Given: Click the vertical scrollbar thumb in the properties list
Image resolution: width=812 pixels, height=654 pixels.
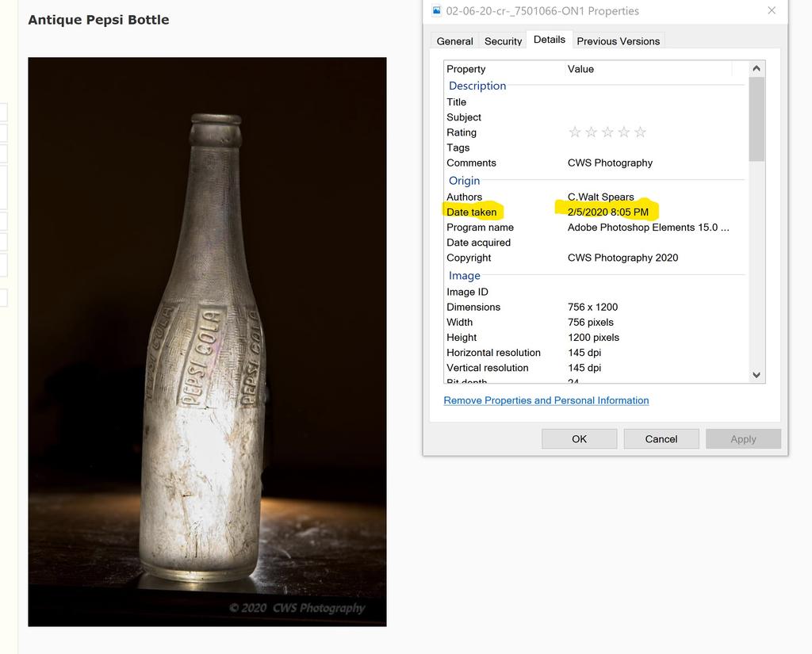Looking at the screenshot, I should coord(756,119).
